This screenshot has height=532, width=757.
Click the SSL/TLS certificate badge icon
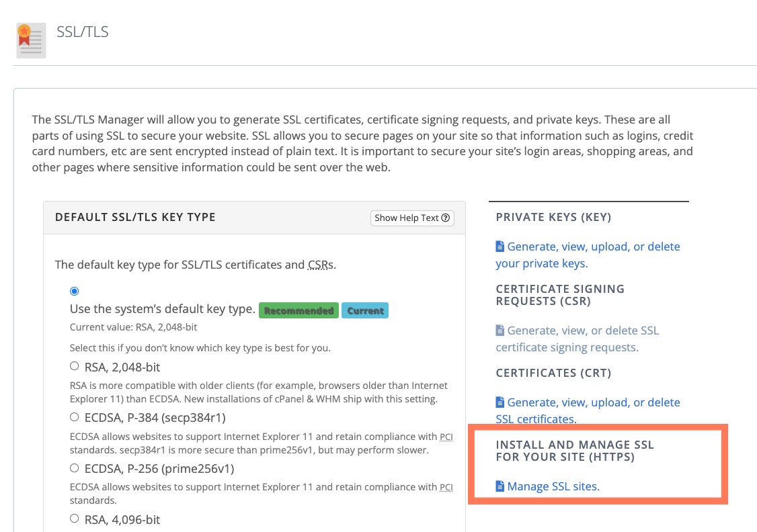tap(30, 40)
